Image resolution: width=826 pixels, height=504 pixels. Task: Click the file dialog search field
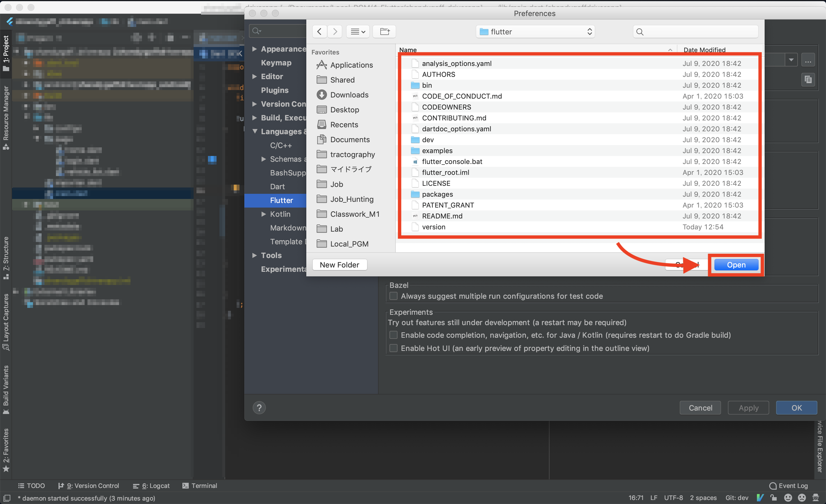(696, 32)
